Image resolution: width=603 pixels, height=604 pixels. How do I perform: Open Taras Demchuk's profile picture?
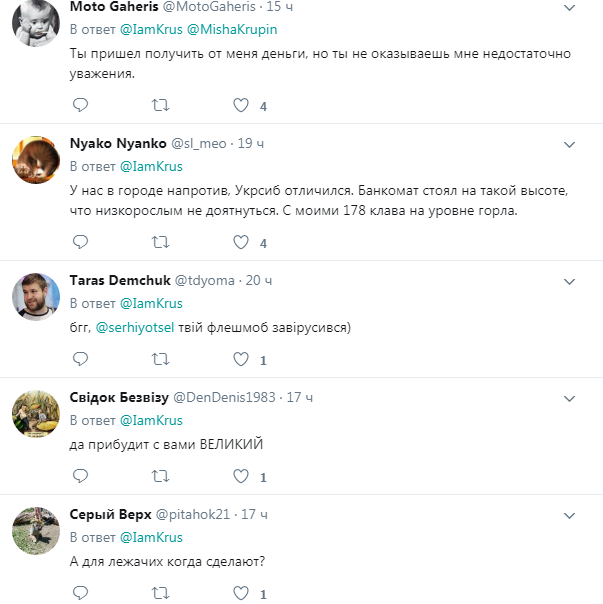point(35,296)
